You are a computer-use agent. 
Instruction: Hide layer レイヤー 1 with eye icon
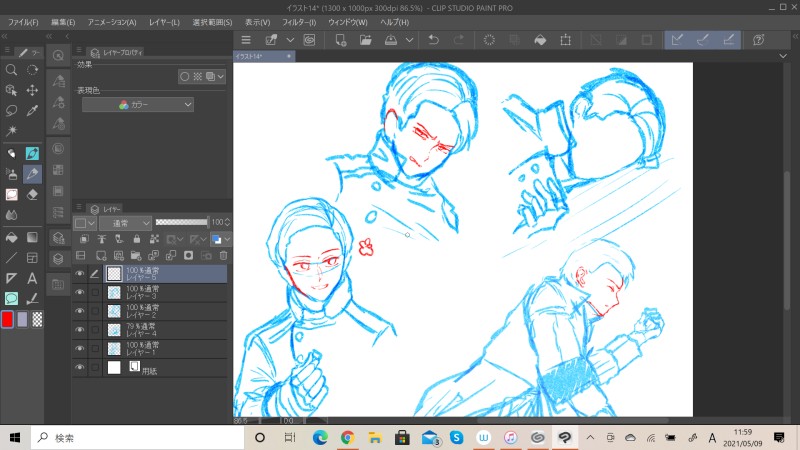pyautogui.click(x=80, y=348)
